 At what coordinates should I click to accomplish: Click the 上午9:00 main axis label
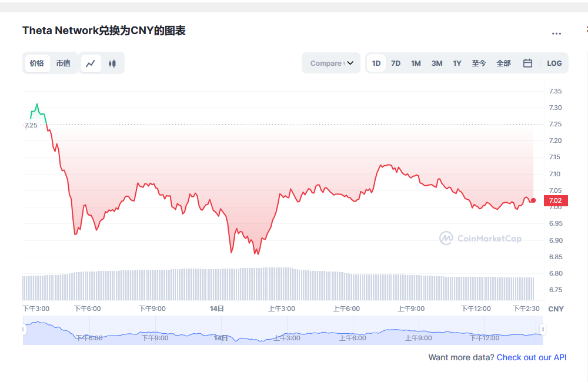pos(411,309)
